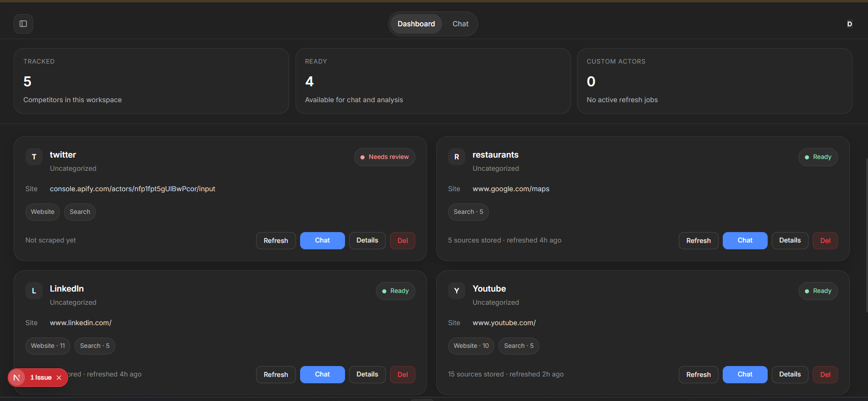Click the Youtube Ready status badge
Viewport: 868px width, 401px height.
(x=818, y=291)
